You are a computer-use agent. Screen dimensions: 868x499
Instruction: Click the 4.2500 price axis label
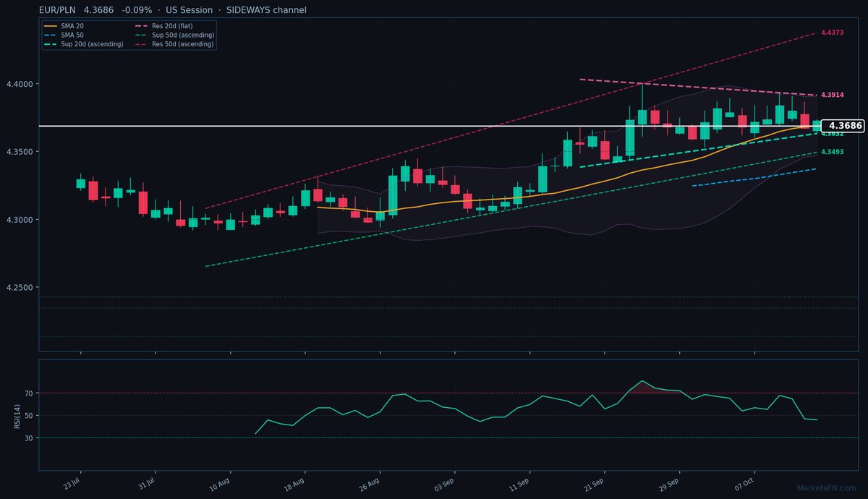pyautogui.click(x=19, y=288)
